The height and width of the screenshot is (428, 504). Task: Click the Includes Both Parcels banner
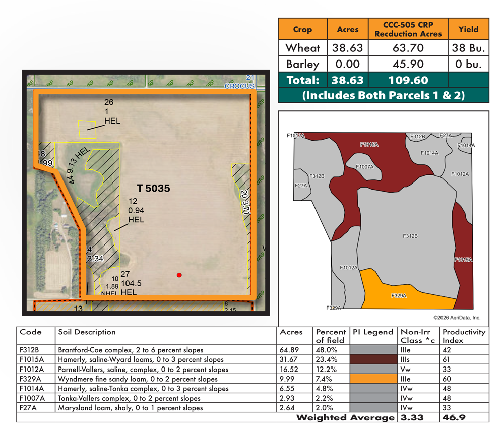[383, 95]
